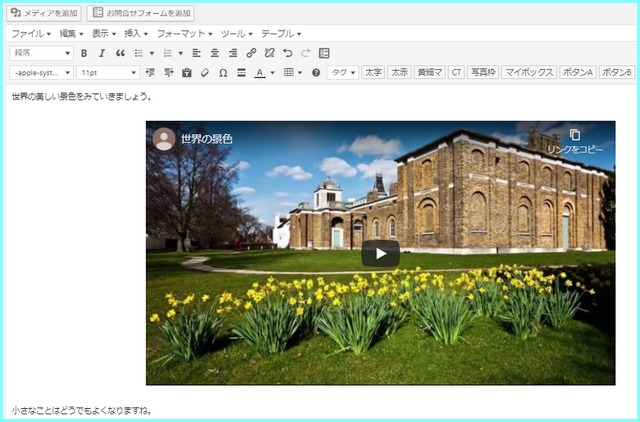The image size is (640, 422).
Task: Open the paragraph format dropdown (段落)
Action: [x=41, y=53]
